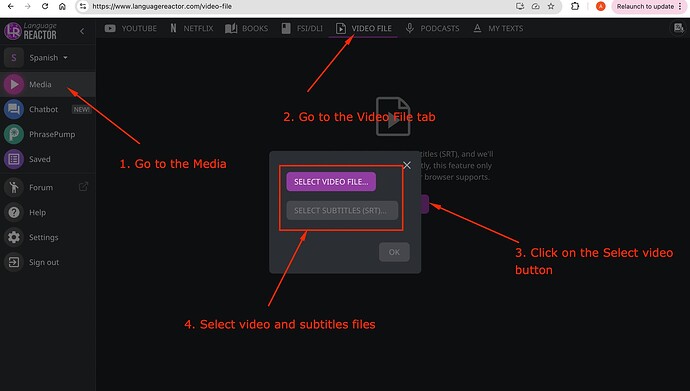Viewport: 690px width, 391px height.
Task: Open the PhrasePump sidebar icon
Action: (x=14, y=134)
